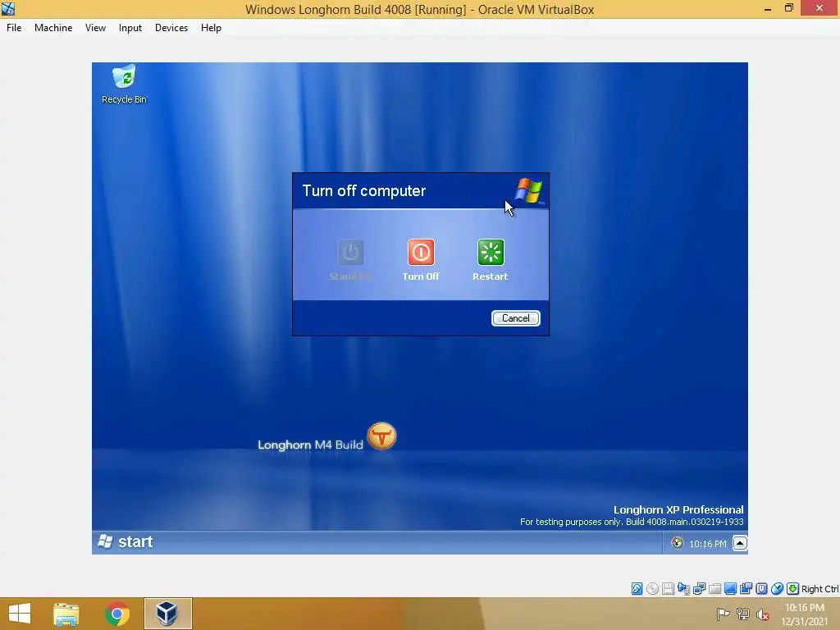
Task: Click VirtualBox mouse integration indicator
Action: [777, 589]
